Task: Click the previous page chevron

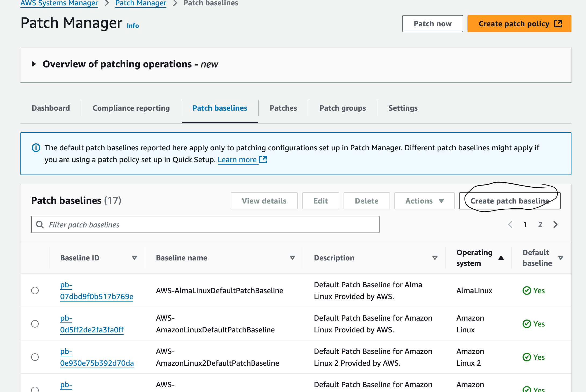Action: (x=510, y=224)
